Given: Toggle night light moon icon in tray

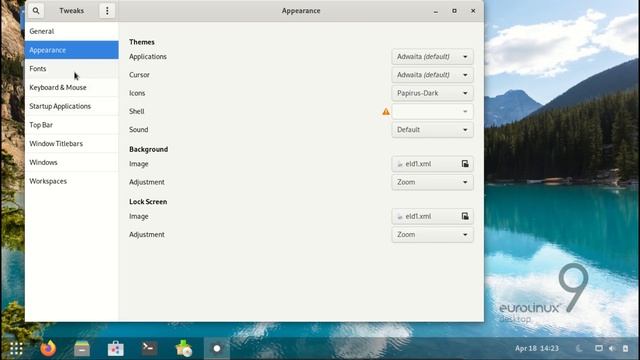Looking at the screenshot, I should point(579,349).
